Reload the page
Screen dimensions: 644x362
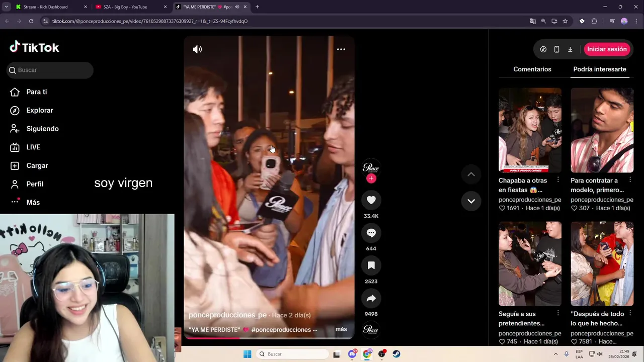click(x=31, y=21)
